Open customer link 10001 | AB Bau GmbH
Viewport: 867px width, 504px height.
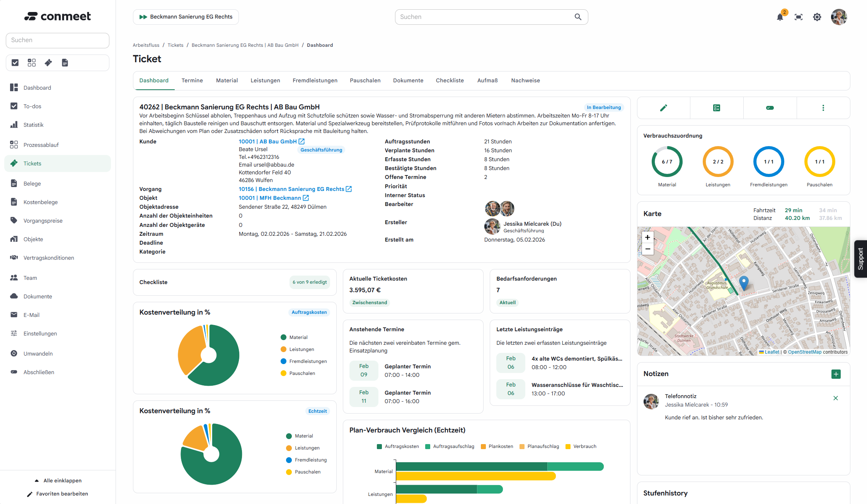coord(267,141)
